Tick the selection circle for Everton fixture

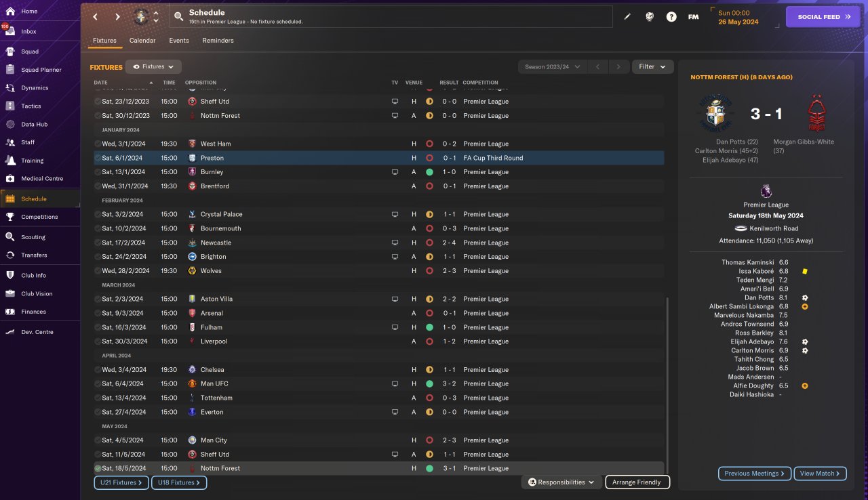pyautogui.click(x=98, y=412)
